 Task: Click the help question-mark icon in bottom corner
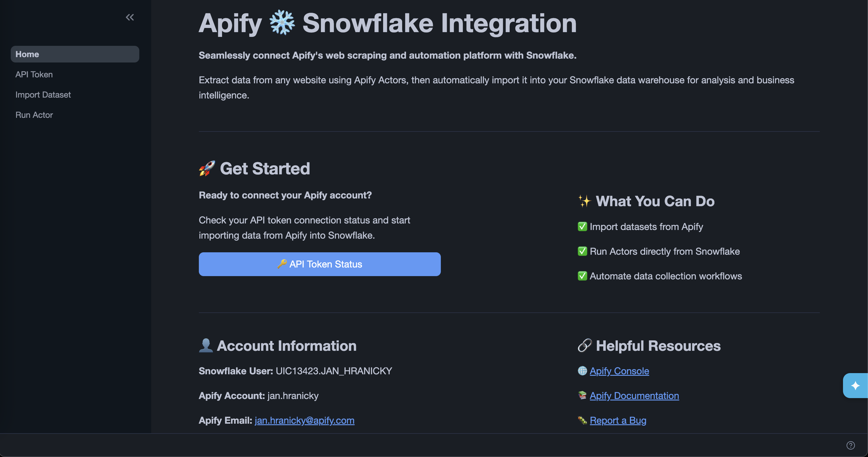(x=850, y=445)
